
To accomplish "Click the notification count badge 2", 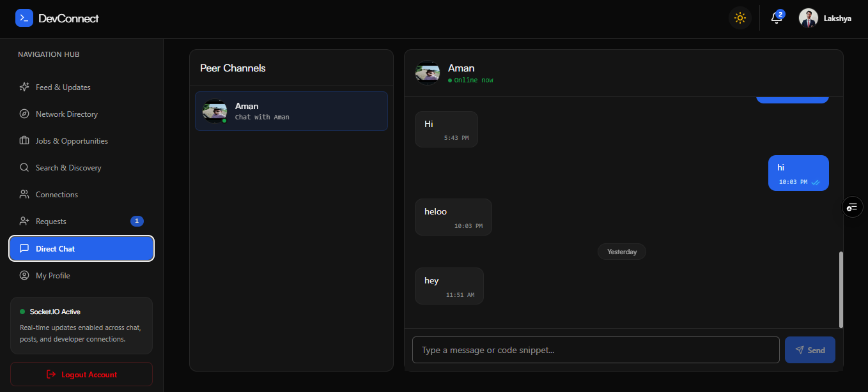I will (x=780, y=14).
